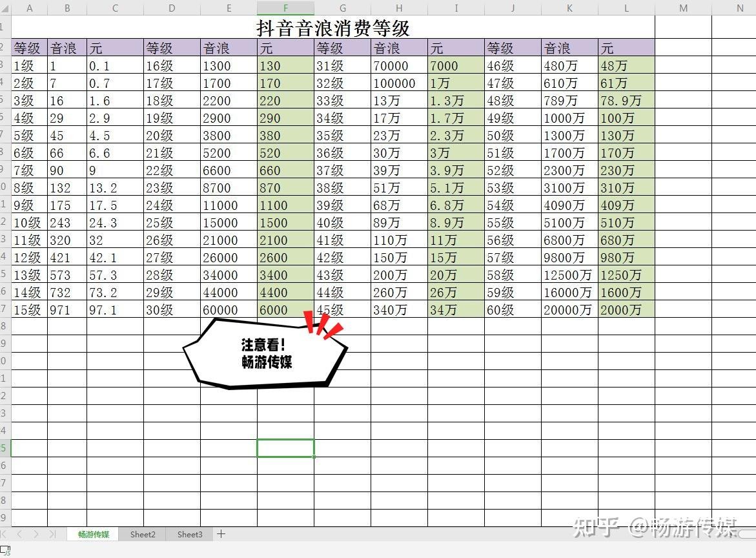Select the cell containing 789万

(x=570, y=100)
